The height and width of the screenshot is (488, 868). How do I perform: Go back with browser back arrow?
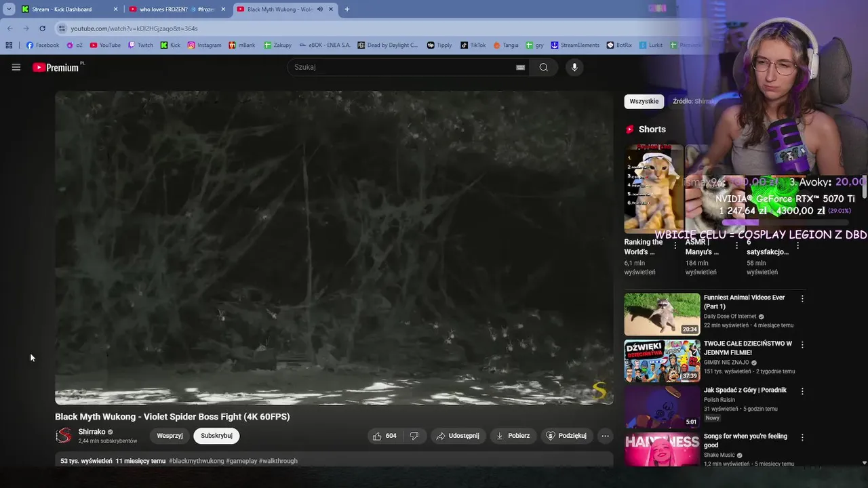[x=9, y=28]
